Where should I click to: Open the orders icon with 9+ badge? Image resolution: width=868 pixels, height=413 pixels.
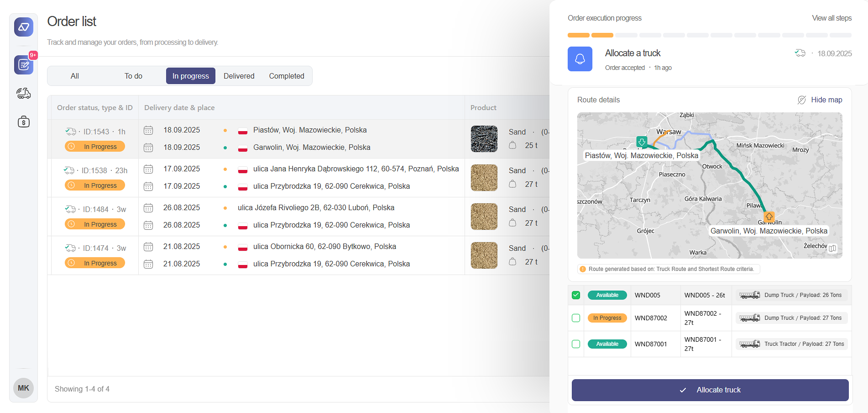(24, 65)
